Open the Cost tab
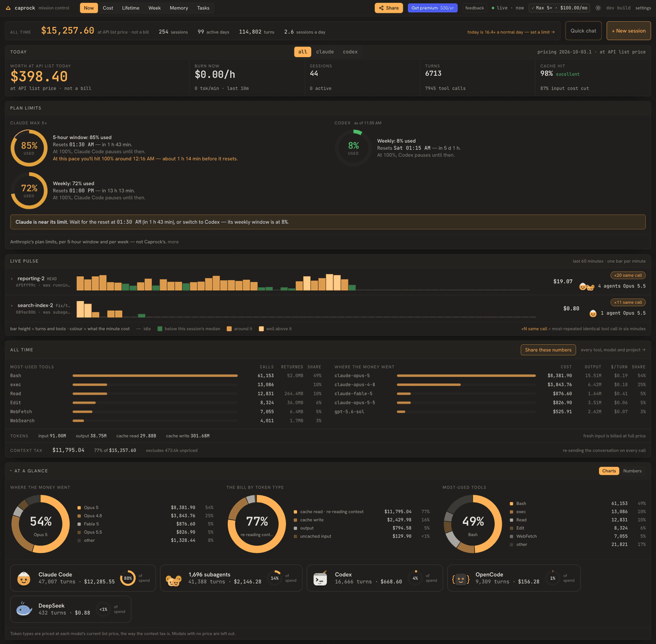 (108, 8)
